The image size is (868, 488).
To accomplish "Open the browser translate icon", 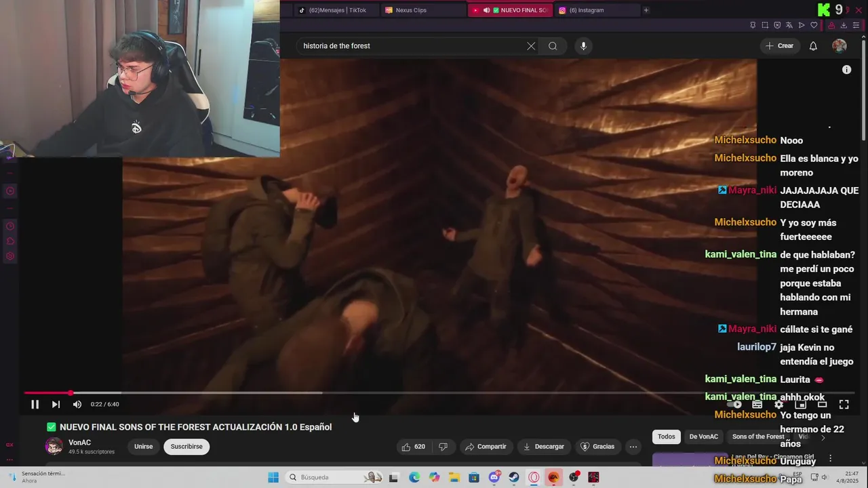I will (x=789, y=25).
